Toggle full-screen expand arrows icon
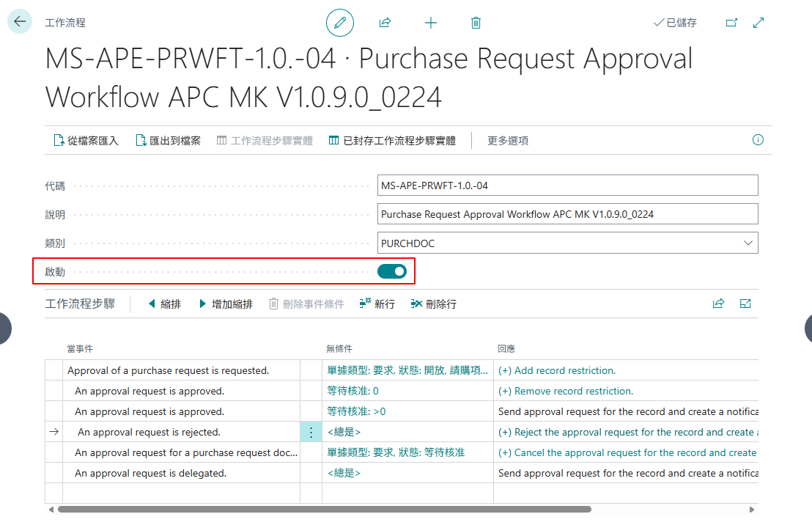 pos(759,23)
